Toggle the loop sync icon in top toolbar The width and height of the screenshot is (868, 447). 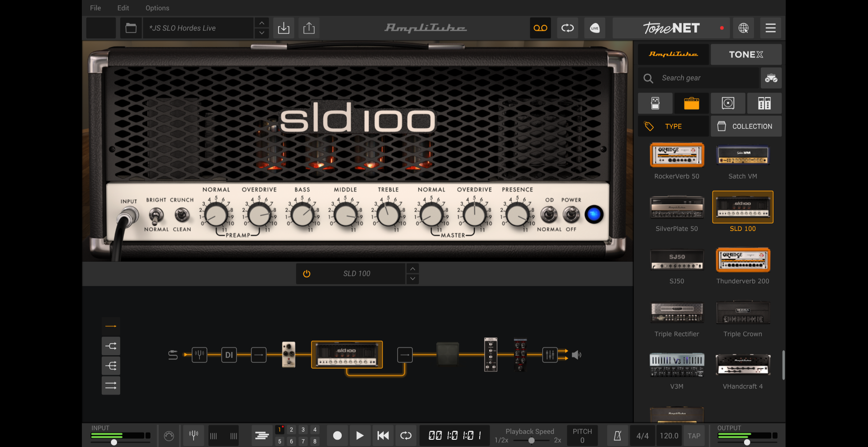point(567,28)
